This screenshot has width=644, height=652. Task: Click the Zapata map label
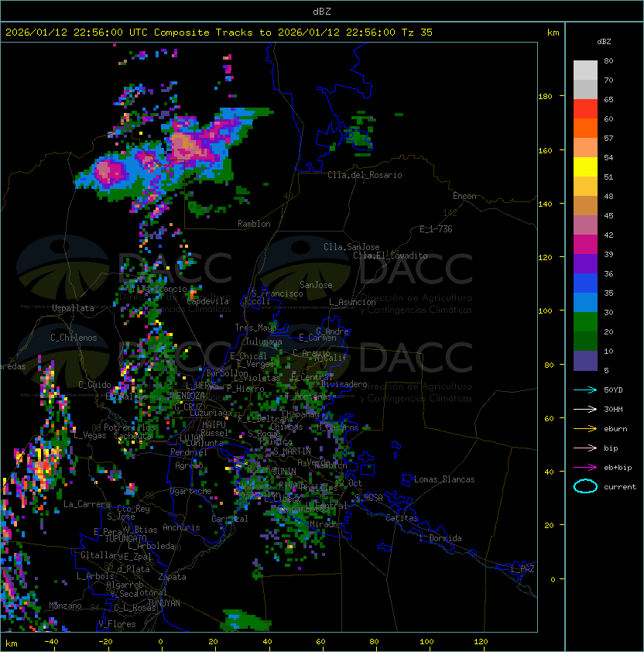coord(172,577)
